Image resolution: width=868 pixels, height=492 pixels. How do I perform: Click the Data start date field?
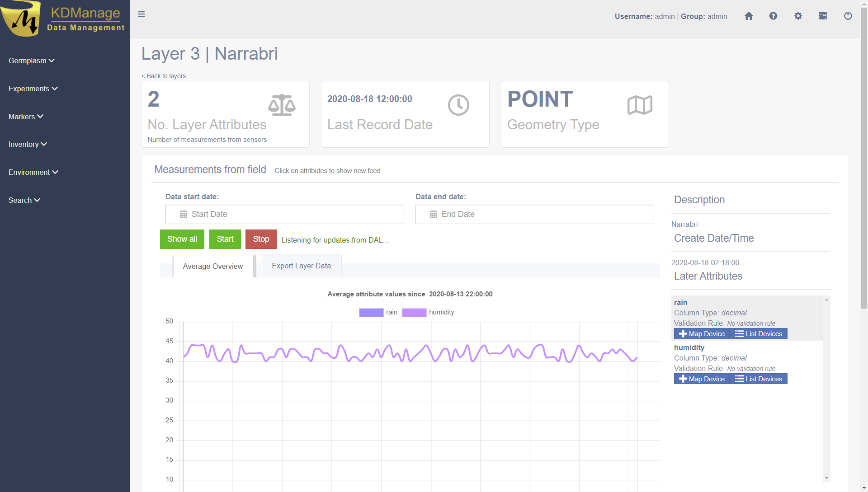tap(285, 214)
